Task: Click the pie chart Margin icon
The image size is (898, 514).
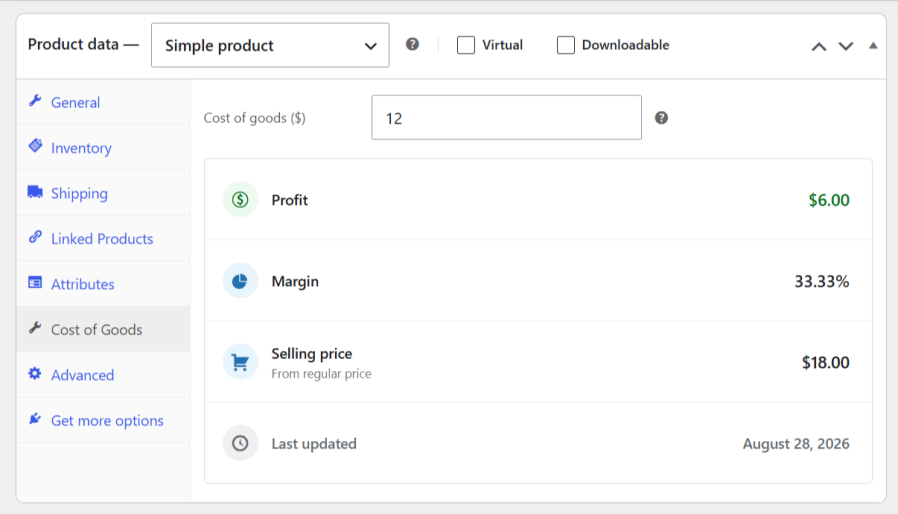Action: point(240,281)
